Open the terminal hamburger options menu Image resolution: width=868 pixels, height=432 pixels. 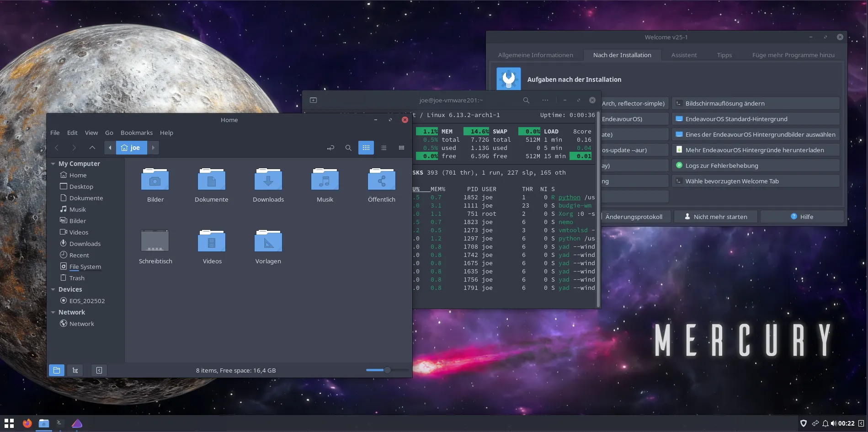coord(545,100)
